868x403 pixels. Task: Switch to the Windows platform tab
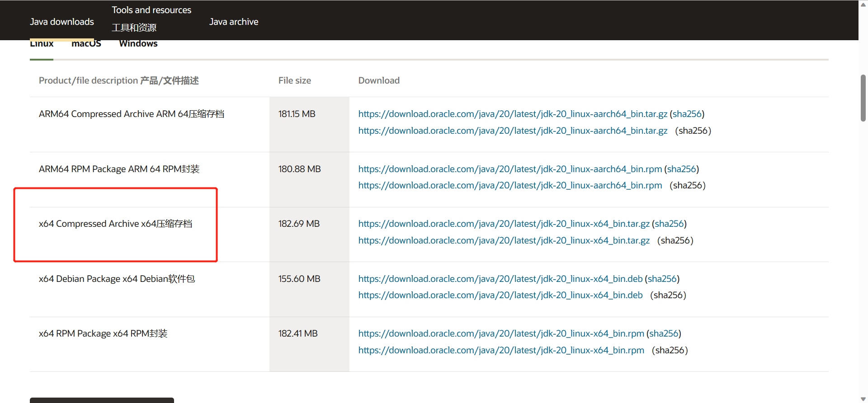[x=138, y=44]
